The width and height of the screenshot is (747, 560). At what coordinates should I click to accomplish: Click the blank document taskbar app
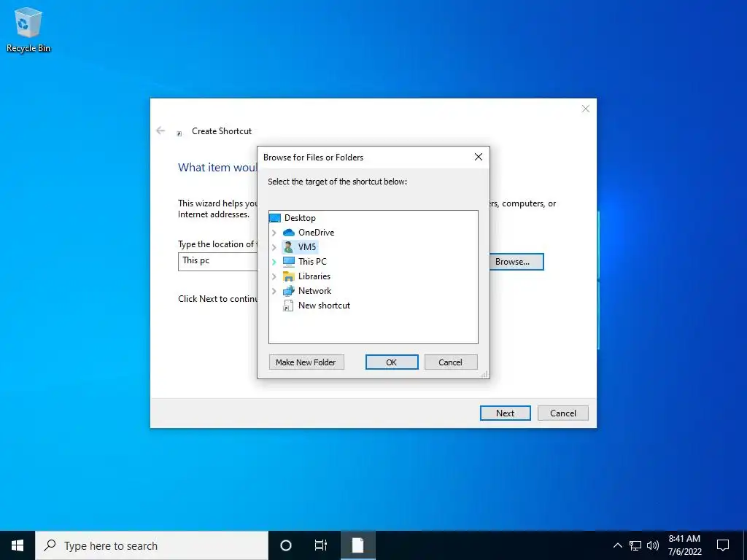357,545
